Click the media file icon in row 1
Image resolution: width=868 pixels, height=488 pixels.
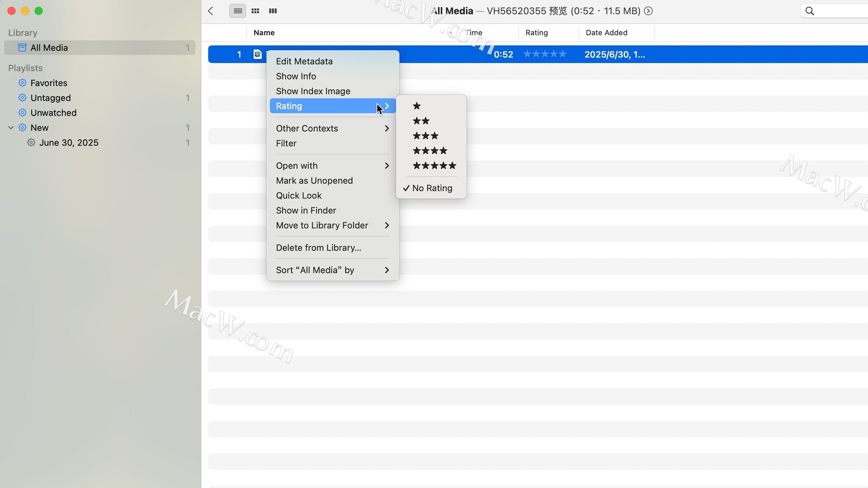click(258, 54)
